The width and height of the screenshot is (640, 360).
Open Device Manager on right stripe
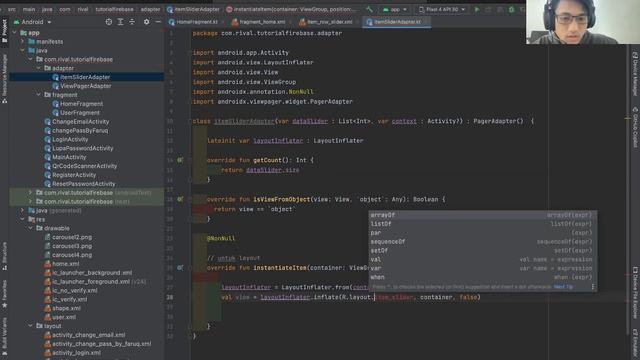click(635, 74)
